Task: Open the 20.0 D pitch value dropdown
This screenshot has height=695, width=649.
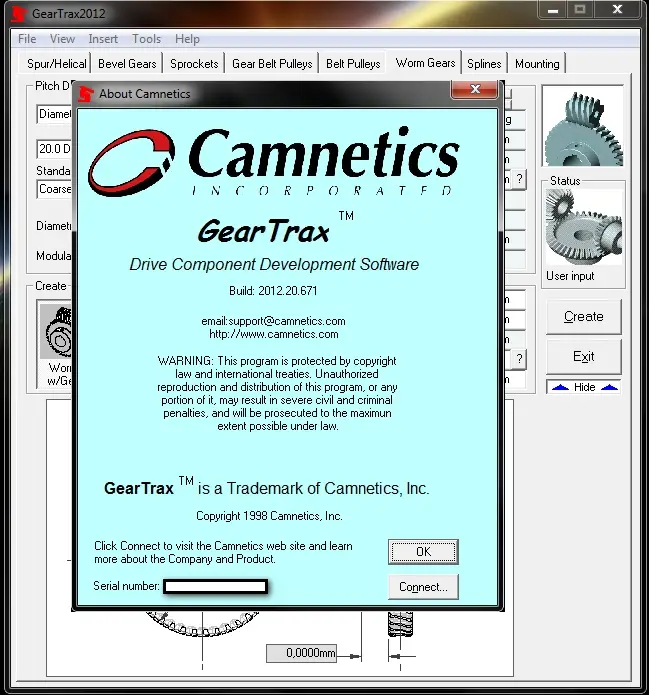Action: coord(55,149)
